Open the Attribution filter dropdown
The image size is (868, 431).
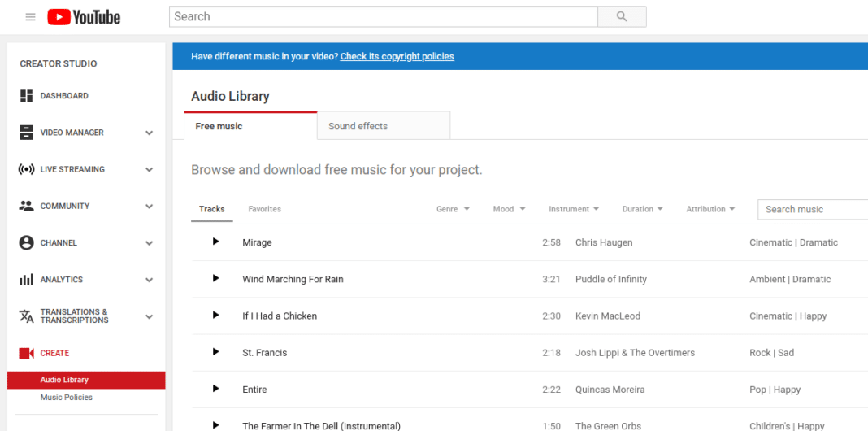point(710,209)
